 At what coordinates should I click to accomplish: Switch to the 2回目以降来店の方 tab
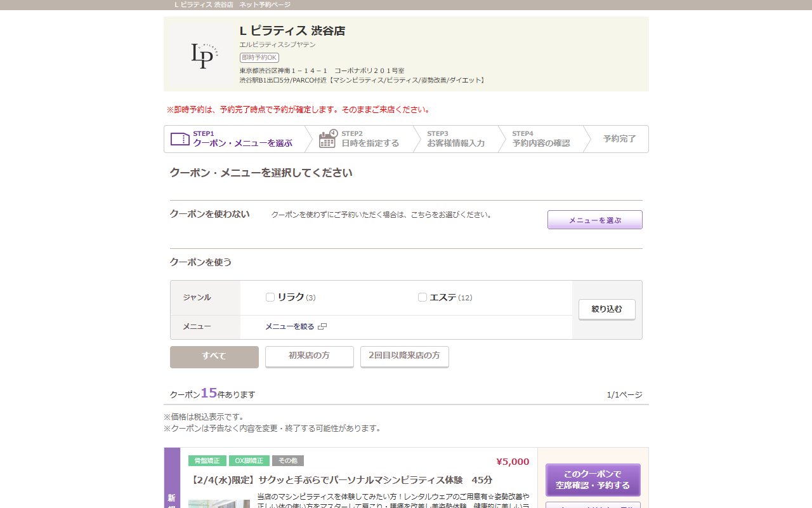coord(404,357)
